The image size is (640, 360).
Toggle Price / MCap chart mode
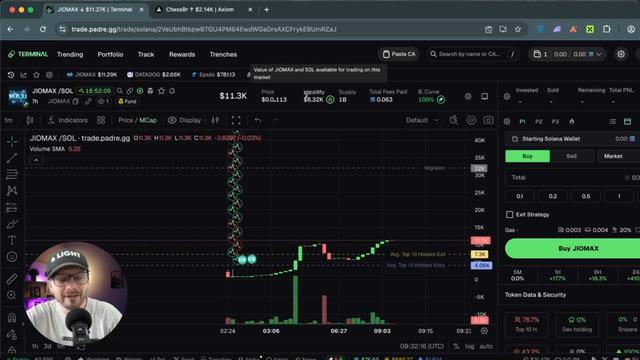(x=137, y=120)
